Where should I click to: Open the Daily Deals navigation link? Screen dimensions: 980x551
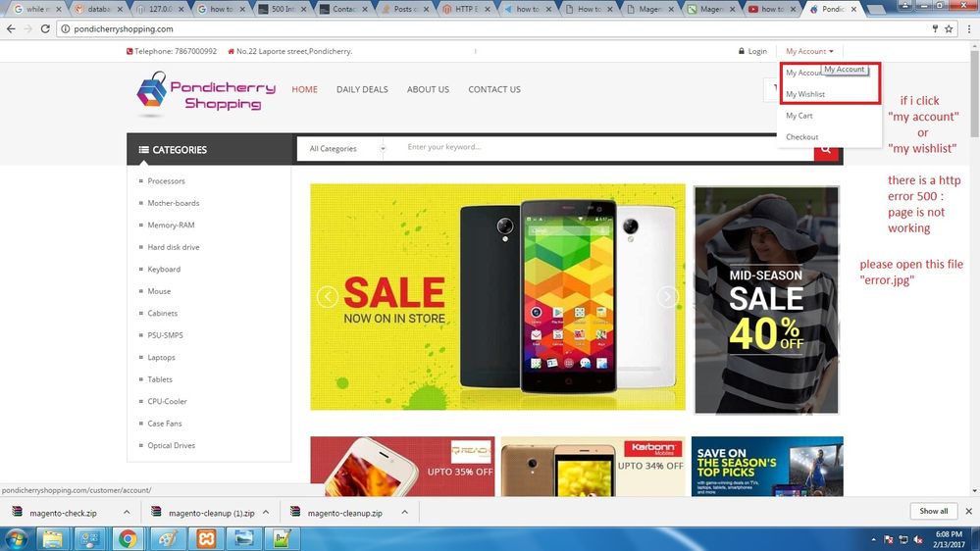(x=362, y=89)
